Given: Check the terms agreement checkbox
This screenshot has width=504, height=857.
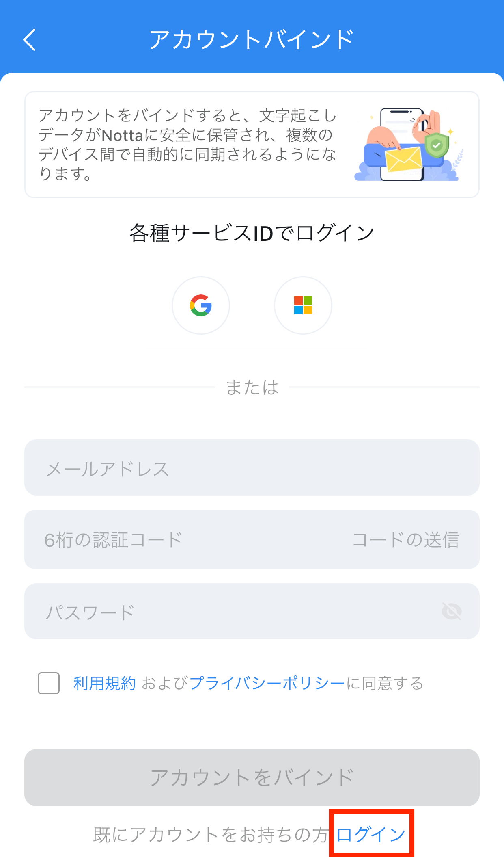Looking at the screenshot, I should point(49,683).
